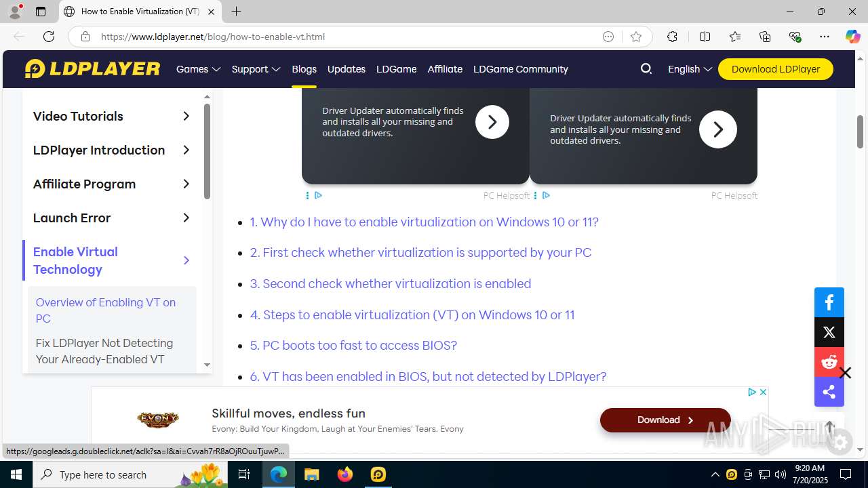This screenshot has height=488, width=868.
Task: Share the page on Facebook
Action: 829,302
